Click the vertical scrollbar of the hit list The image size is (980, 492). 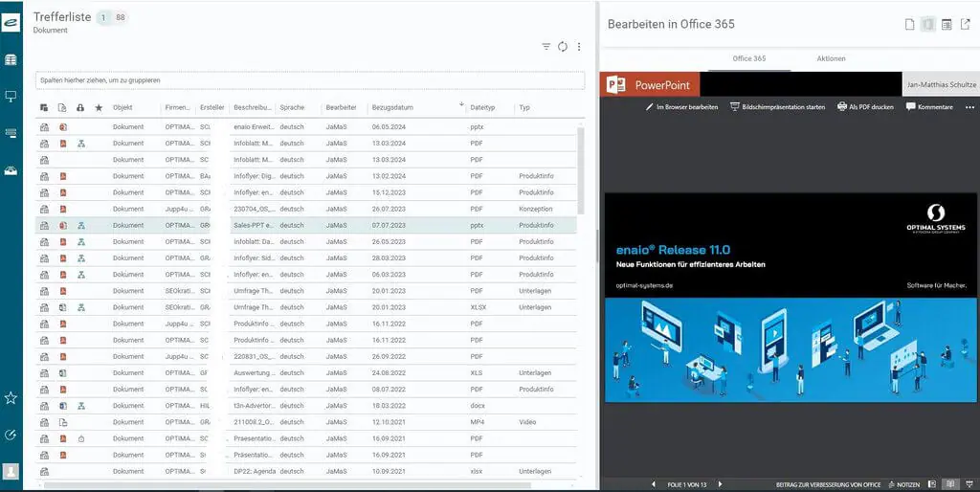(581, 170)
